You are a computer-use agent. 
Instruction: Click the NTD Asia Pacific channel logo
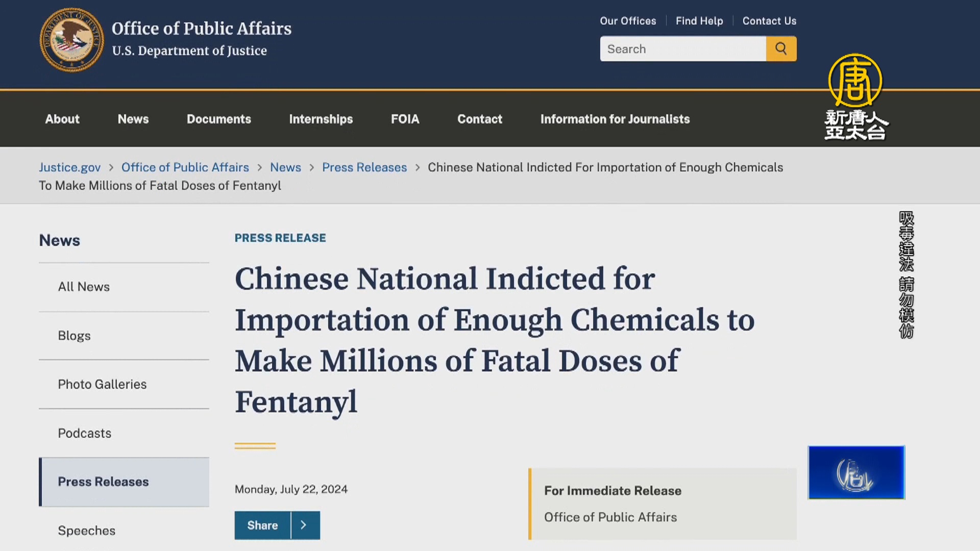[x=856, y=97]
